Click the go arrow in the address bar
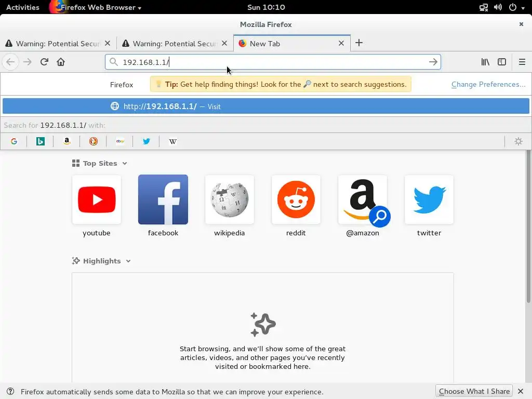This screenshot has height=399, width=532. [x=433, y=62]
